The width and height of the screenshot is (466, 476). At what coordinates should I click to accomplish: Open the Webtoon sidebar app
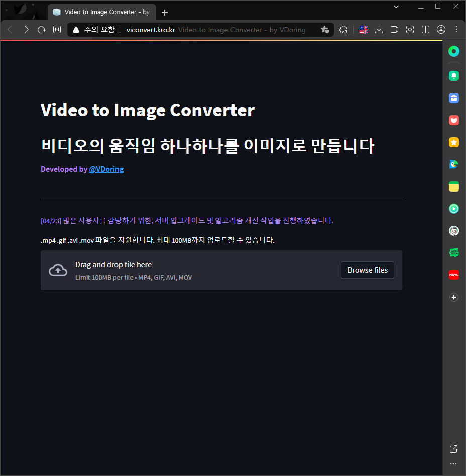[454, 253]
